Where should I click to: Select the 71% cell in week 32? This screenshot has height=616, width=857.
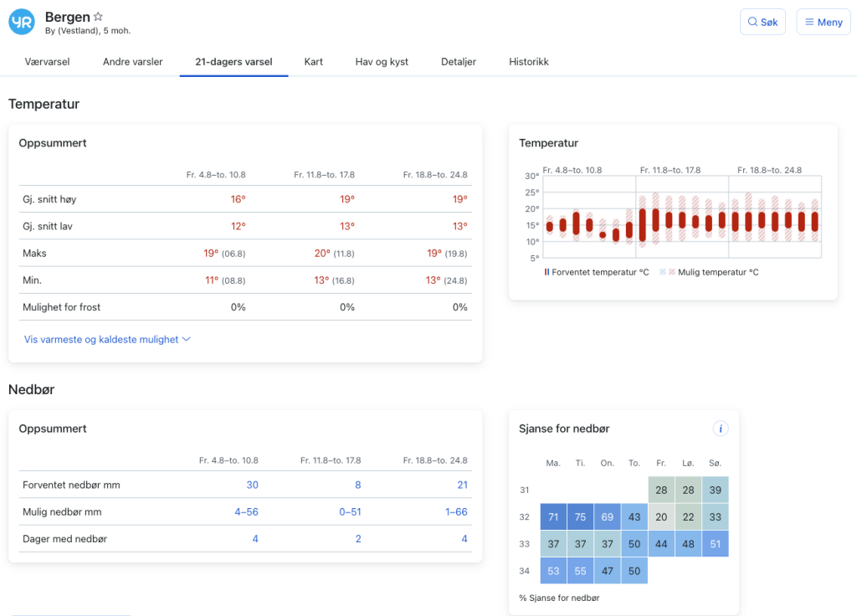click(553, 517)
